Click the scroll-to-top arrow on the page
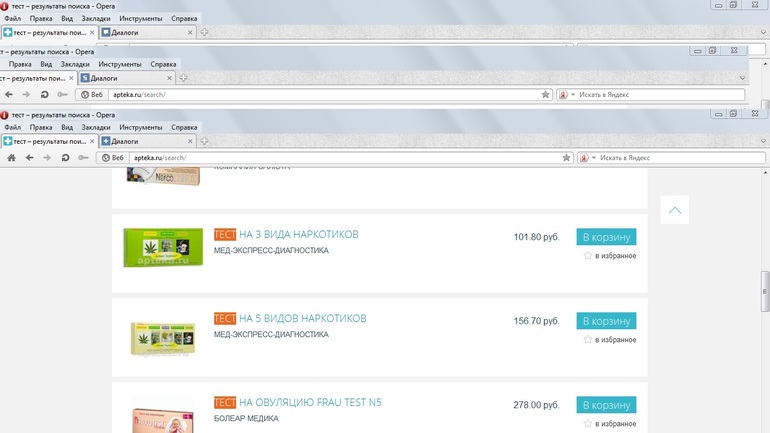 pyautogui.click(x=675, y=210)
